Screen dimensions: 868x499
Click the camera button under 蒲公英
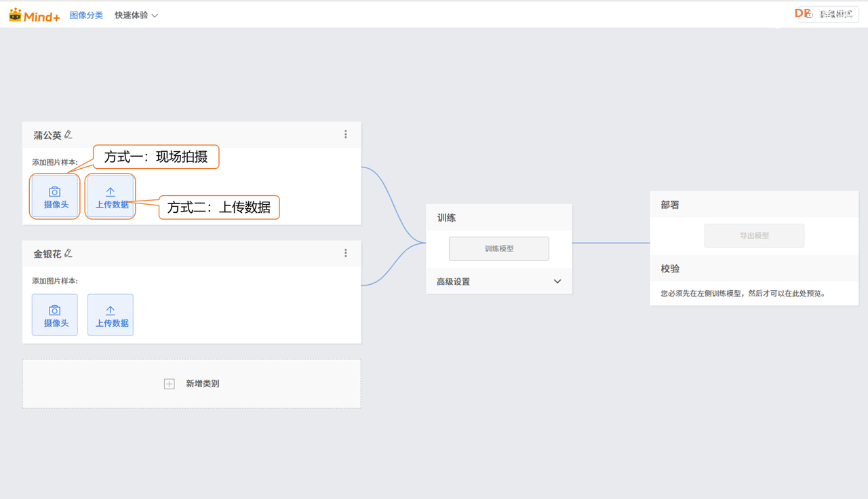(55, 197)
